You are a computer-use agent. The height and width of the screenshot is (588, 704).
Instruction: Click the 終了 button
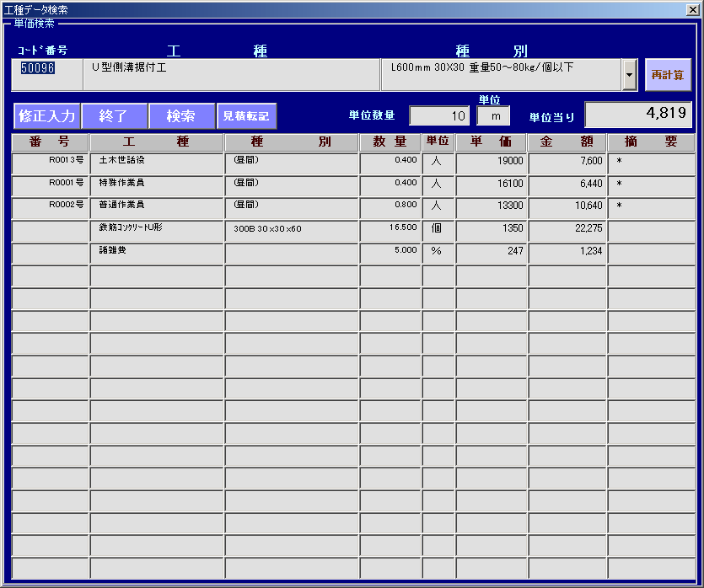[x=115, y=116]
